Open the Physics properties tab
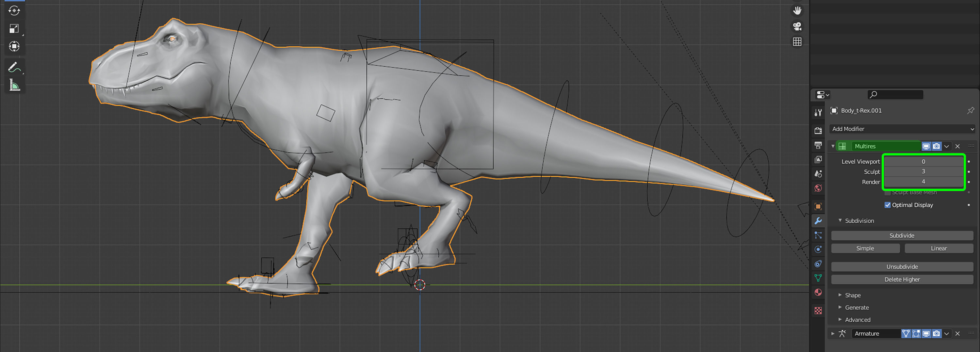Image resolution: width=980 pixels, height=352 pixels. coord(818,249)
